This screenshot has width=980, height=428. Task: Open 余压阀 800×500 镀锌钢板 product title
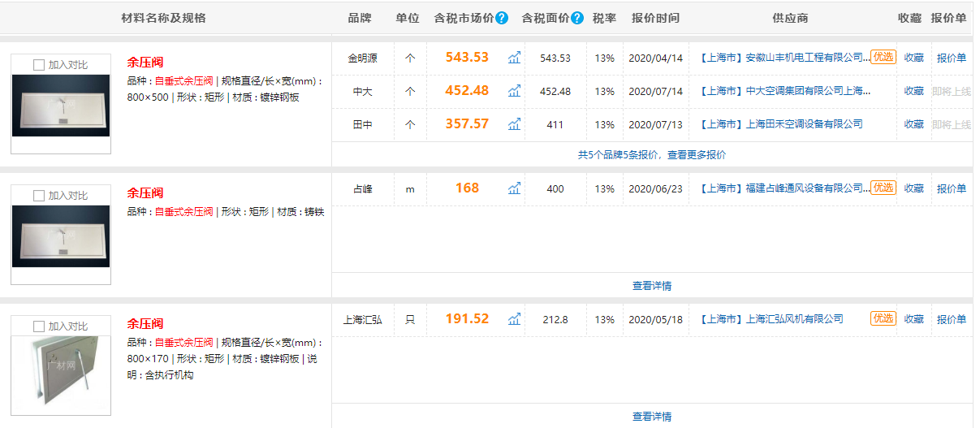(x=145, y=63)
